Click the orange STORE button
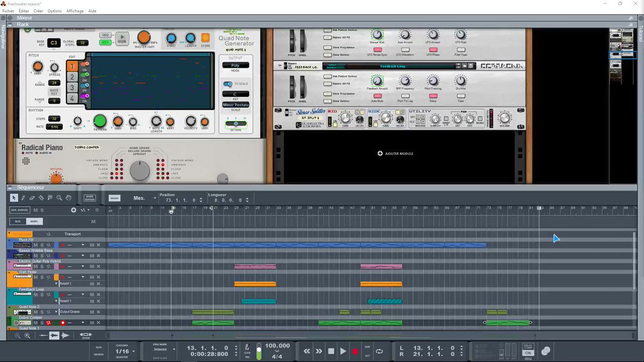 point(206,38)
